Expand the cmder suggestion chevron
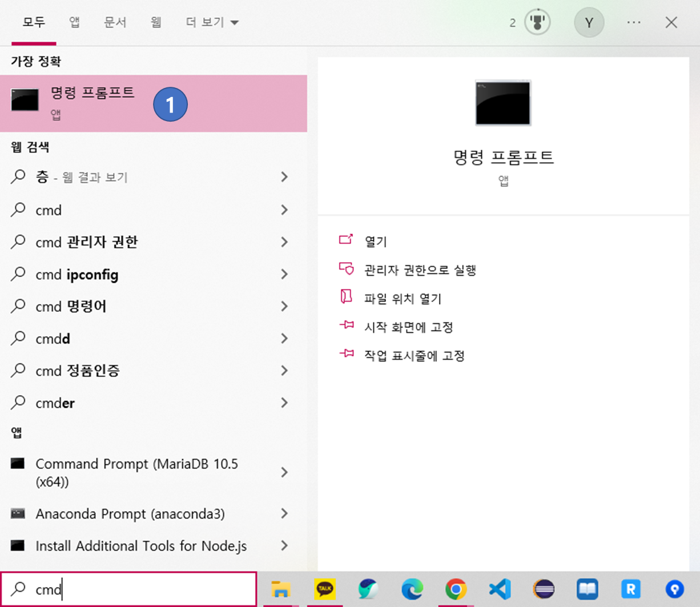The width and height of the screenshot is (700, 607). 284,403
